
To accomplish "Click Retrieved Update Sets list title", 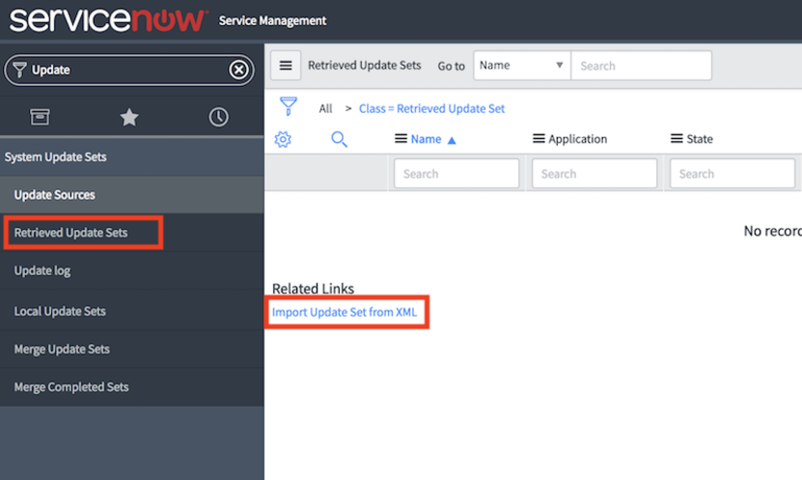I will (364, 65).
